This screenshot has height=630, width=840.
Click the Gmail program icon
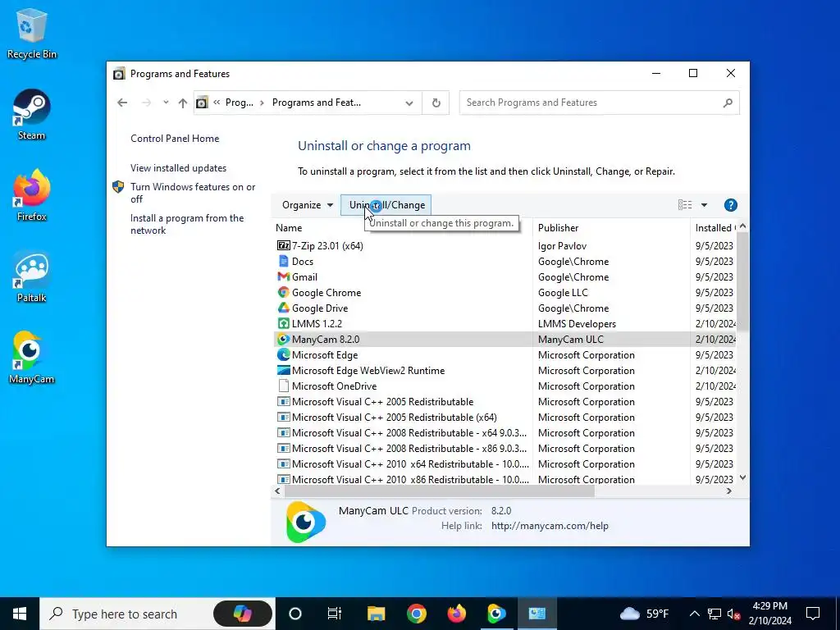coord(283,277)
